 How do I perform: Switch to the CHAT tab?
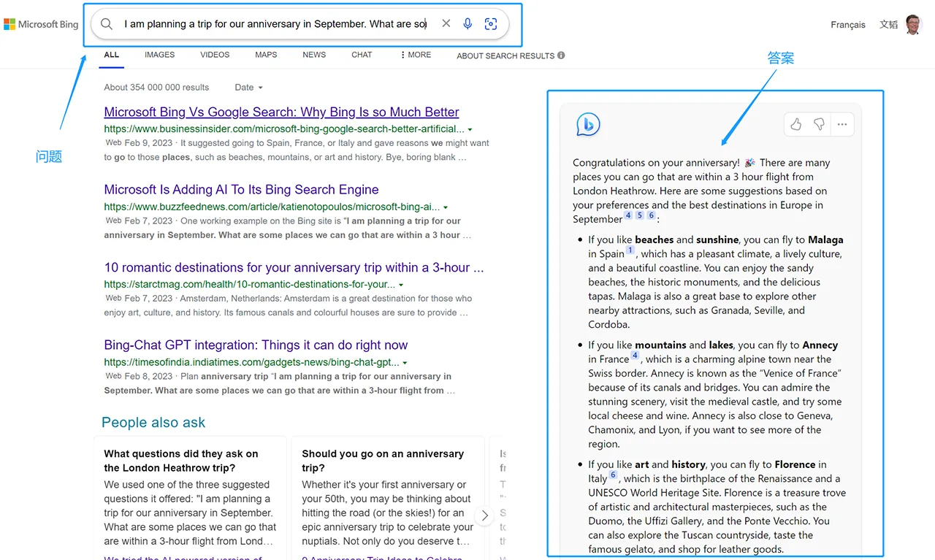362,55
